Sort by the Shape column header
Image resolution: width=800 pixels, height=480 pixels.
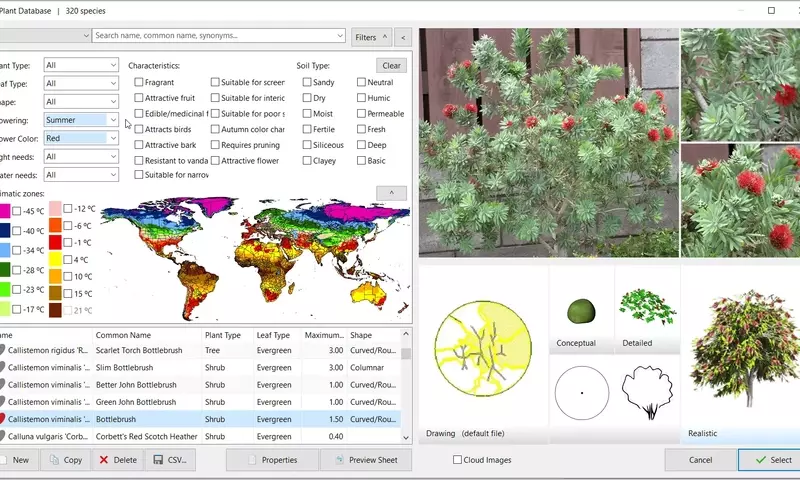(373, 335)
